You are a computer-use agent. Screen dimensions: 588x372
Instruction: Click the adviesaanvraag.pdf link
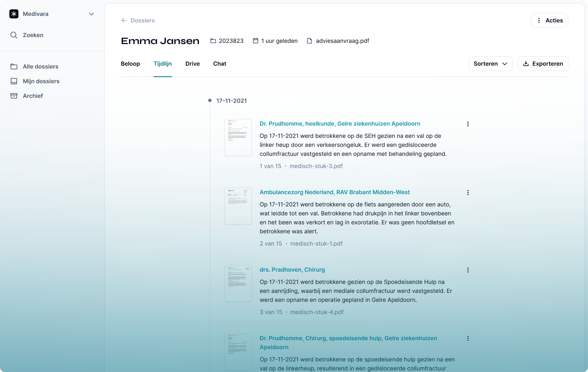point(342,40)
